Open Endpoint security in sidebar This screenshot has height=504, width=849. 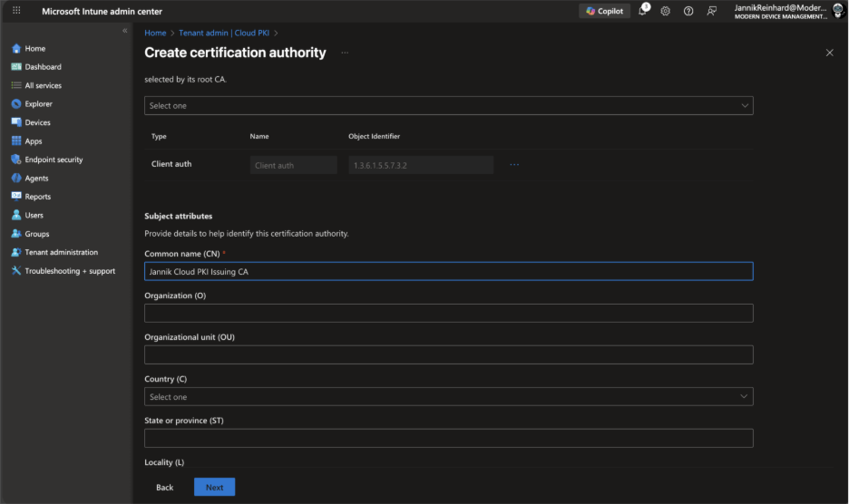[x=54, y=160]
